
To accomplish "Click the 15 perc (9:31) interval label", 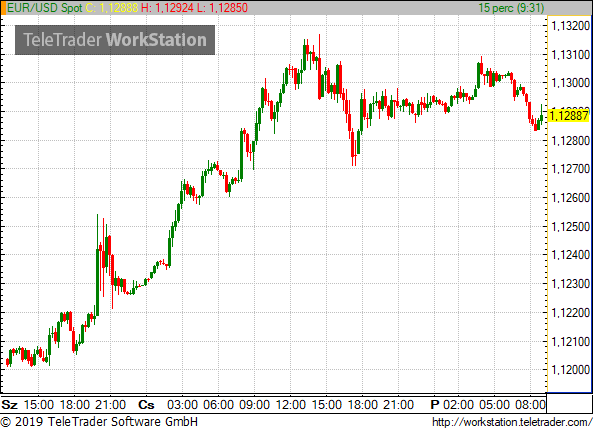I will pos(511,8).
